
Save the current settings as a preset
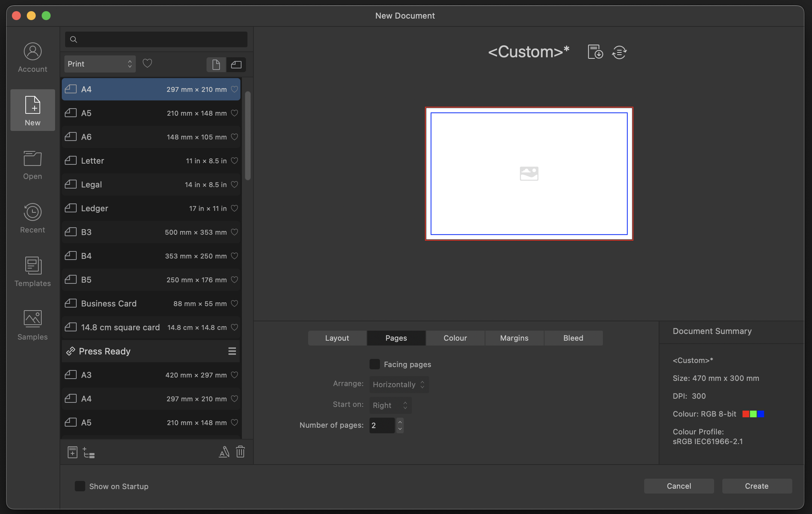[x=594, y=52]
